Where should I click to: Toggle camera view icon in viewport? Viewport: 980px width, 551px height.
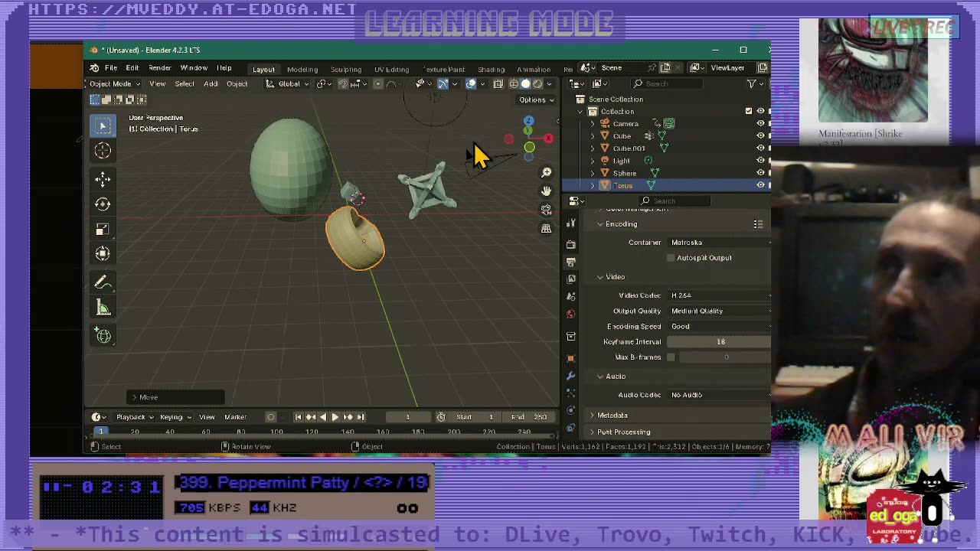click(x=546, y=210)
